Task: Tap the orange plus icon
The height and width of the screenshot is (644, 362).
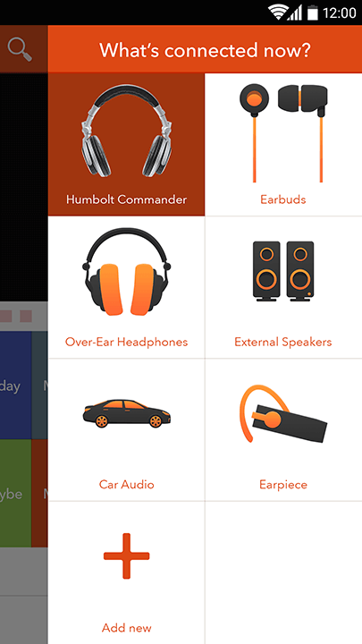Action: pyautogui.click(x=126, y=555)
